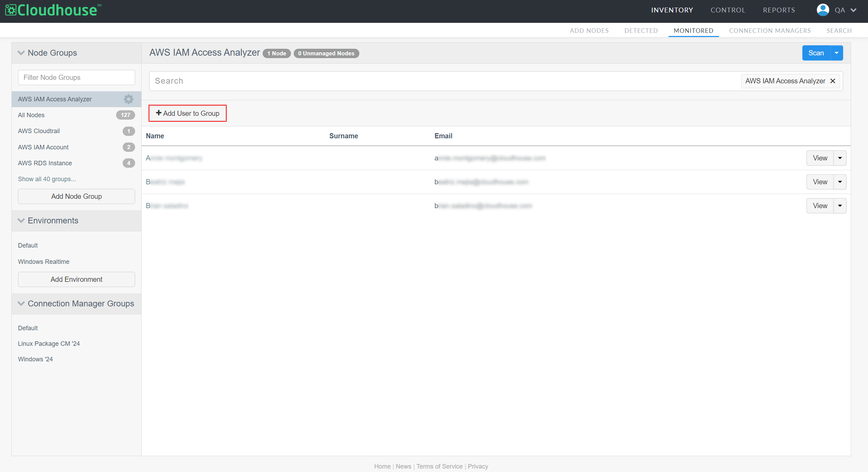Select the AWS RDS Instance node group
868x472 pixels.
(76, 163)
